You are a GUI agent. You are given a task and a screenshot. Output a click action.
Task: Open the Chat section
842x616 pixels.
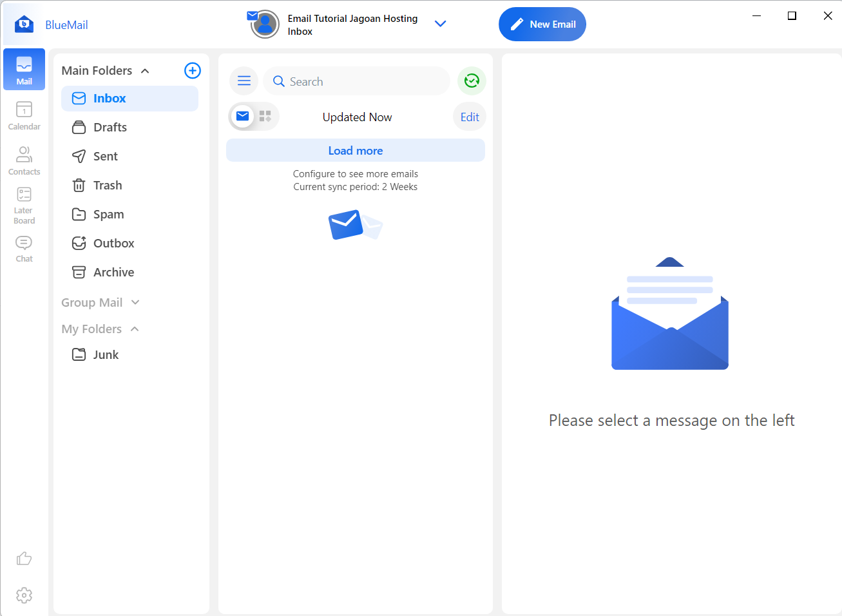24,247
